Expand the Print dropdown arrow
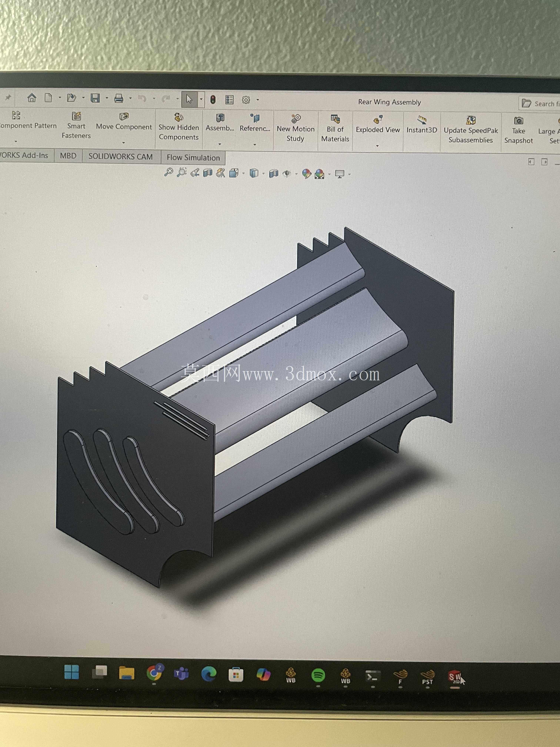The image size is (560, 747). coord(130,99)
